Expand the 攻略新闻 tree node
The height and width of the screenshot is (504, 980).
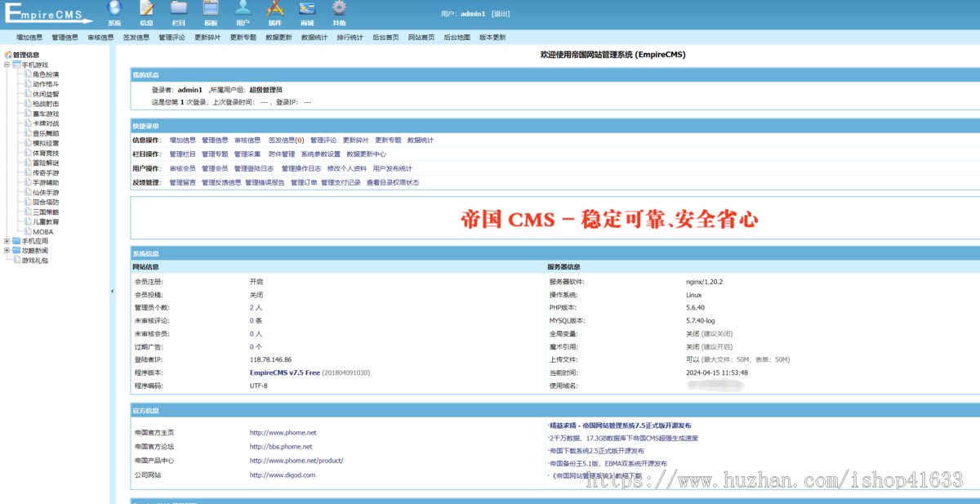point(7,251)
